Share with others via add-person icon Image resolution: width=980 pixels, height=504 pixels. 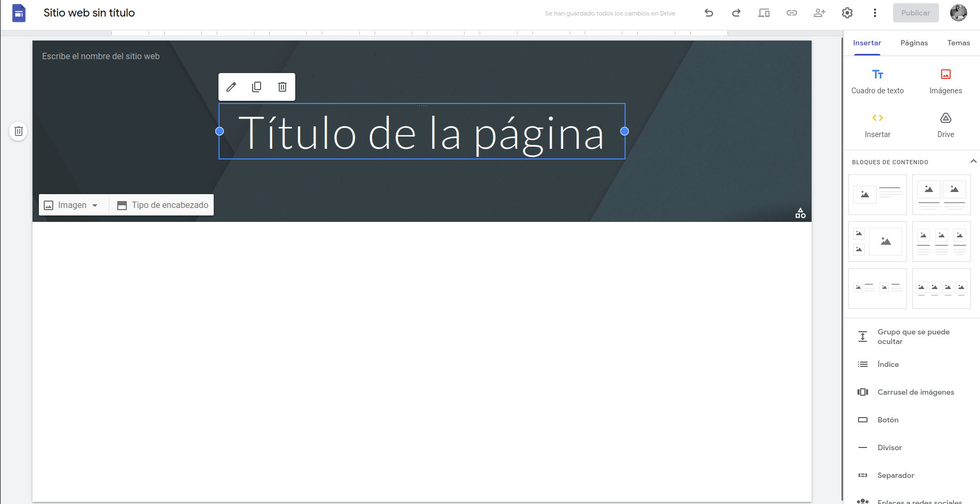pyautogui.click(x=820, y=13)
